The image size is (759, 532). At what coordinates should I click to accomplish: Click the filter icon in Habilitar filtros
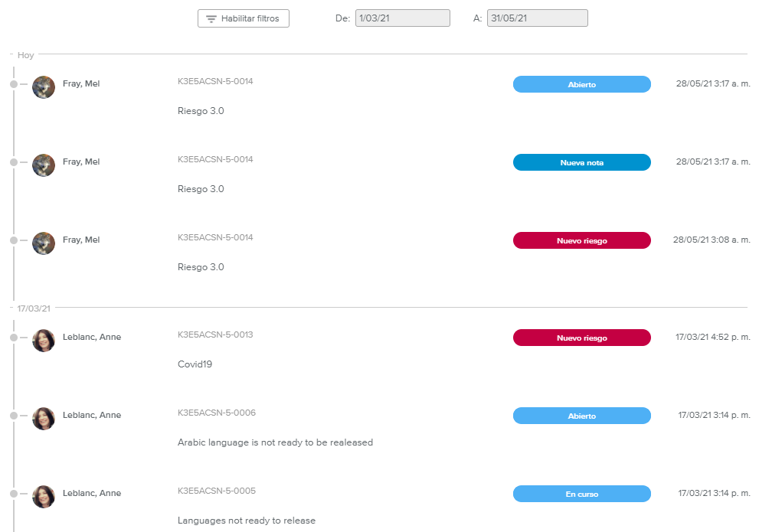[x=211, y=18]
